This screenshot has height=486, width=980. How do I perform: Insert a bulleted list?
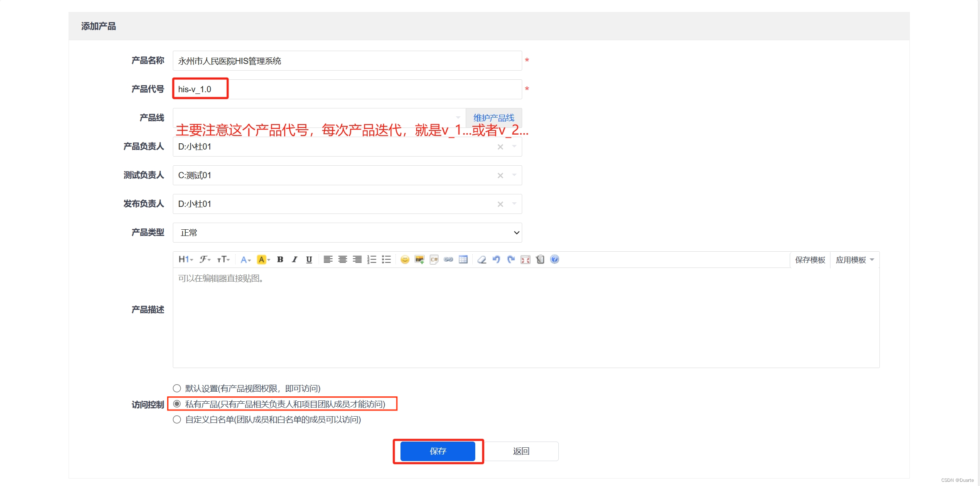coord(386,260)
